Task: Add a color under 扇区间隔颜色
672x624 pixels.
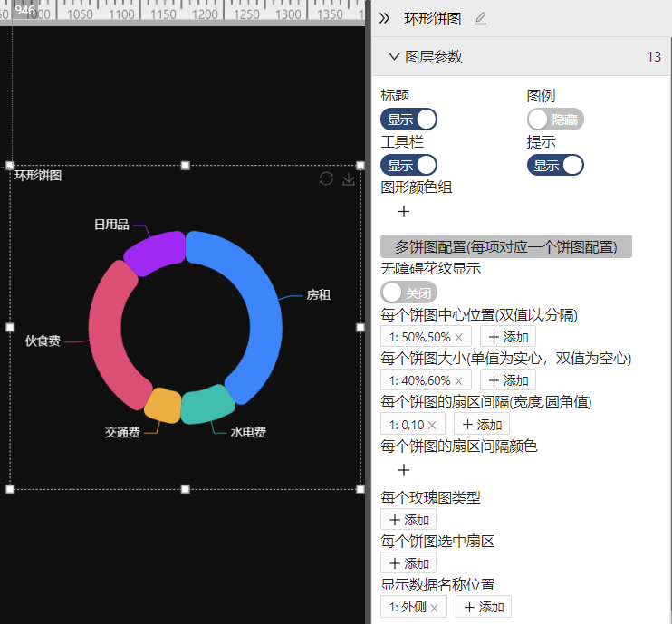Action: [x=404, y=470]
